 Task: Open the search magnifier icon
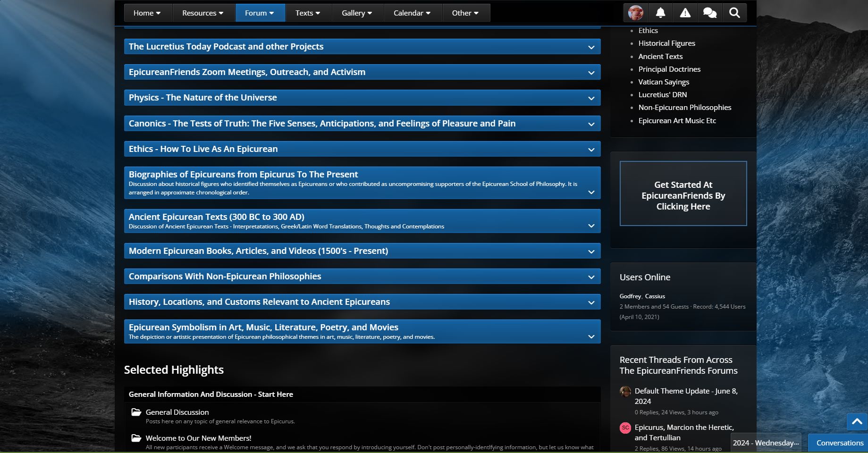[734, 13]
